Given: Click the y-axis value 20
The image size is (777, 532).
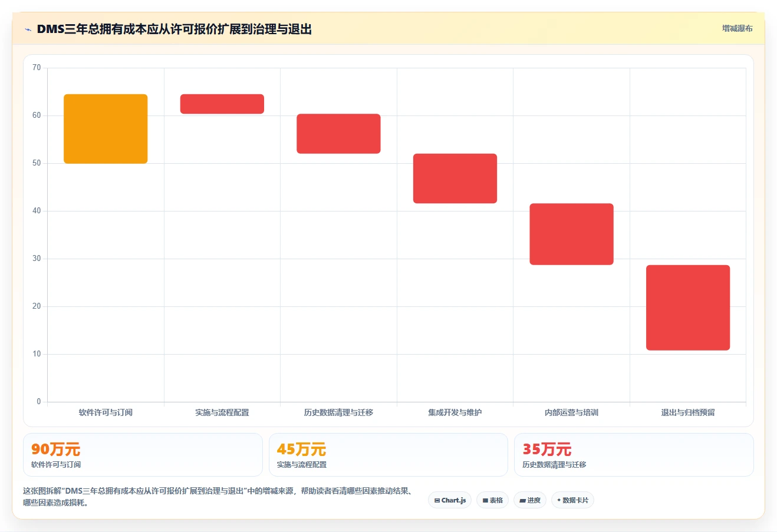Looking at the screenshot, I should pos(37,306).
